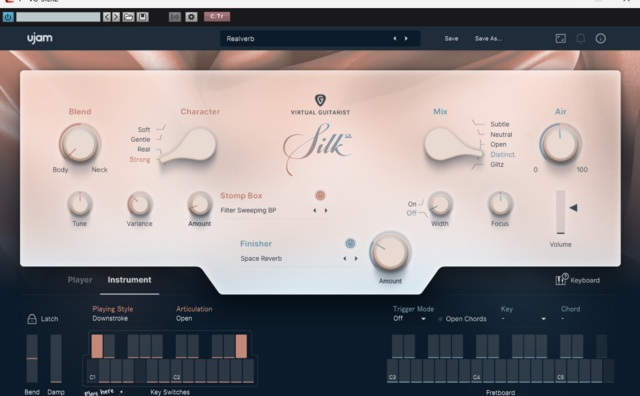640x396 pixels.
Task: Open the Trigger Mode dropdown
Action: (410, 318)
